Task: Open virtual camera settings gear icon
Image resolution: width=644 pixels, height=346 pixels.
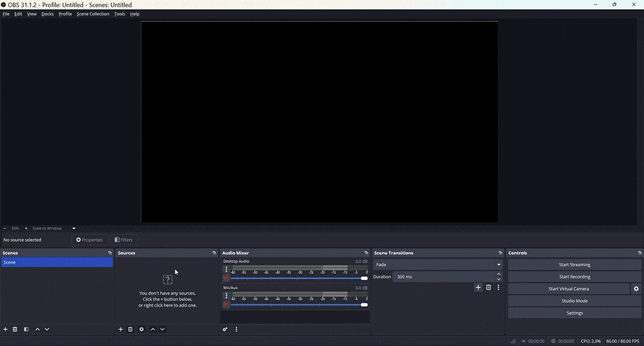Action: [636, 289]
